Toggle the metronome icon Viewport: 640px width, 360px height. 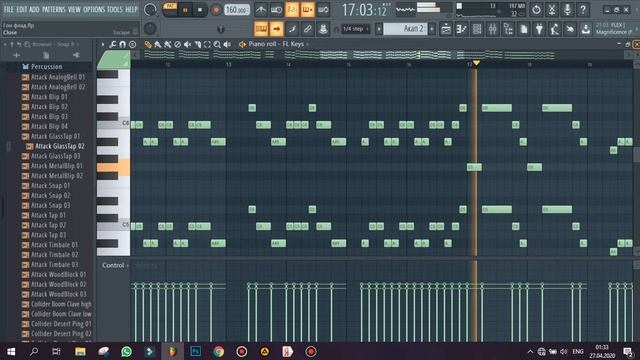(261, 10)
